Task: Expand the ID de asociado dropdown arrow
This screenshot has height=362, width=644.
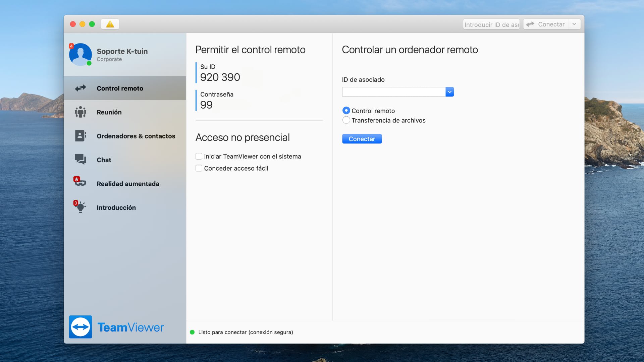Action: point(449,92)
